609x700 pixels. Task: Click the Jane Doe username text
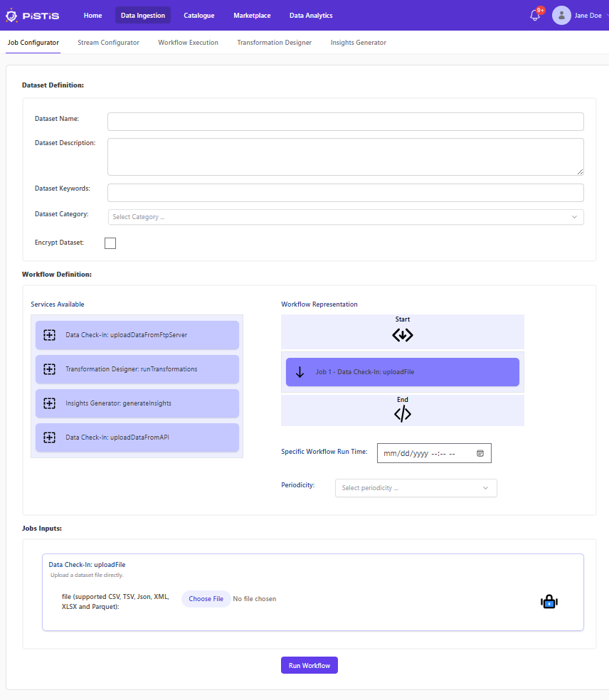pyautogui.click(x=588, y=16)
